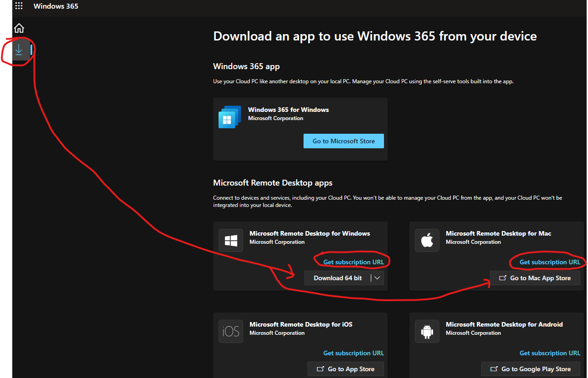Click Go to App Store button
The image size is (588, 378).
(345, 369)
